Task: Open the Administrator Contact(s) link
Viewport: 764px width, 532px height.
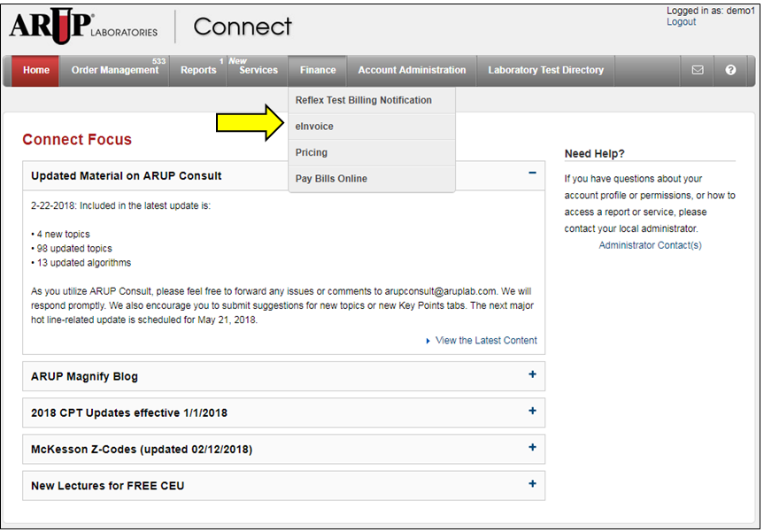Action: [650, 245]
